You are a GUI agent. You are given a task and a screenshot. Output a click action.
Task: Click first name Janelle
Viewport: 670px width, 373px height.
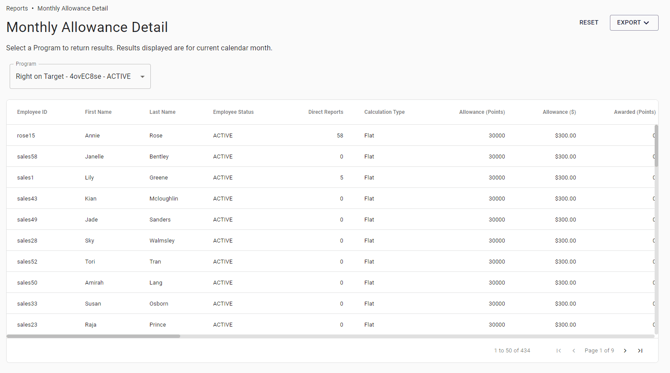point(94,156)
